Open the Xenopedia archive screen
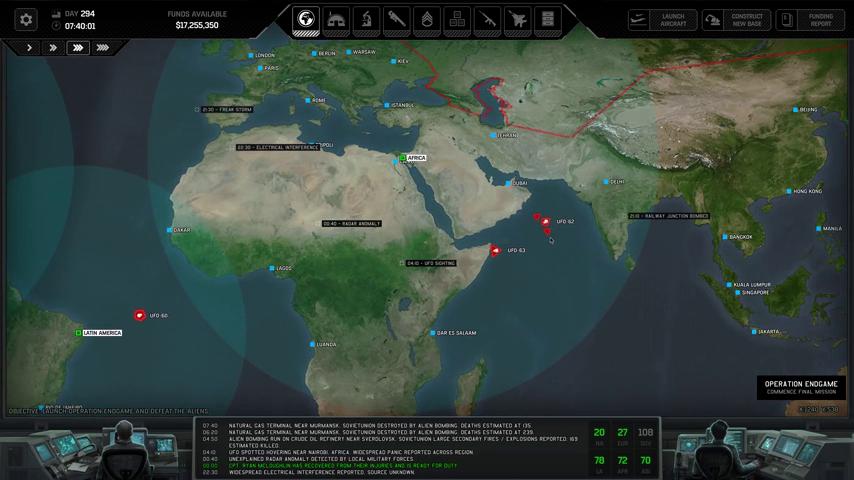 point(547,19)
